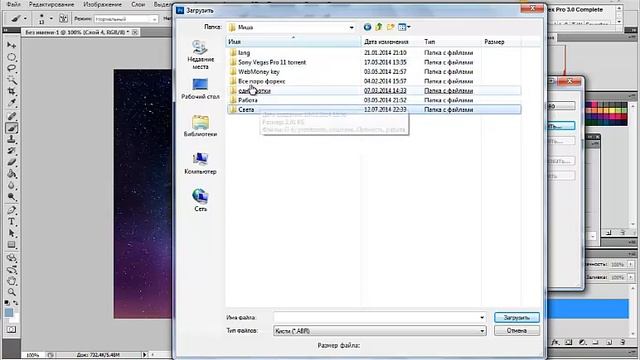
Task: Swap foreground and background colors
Action: 16,302
